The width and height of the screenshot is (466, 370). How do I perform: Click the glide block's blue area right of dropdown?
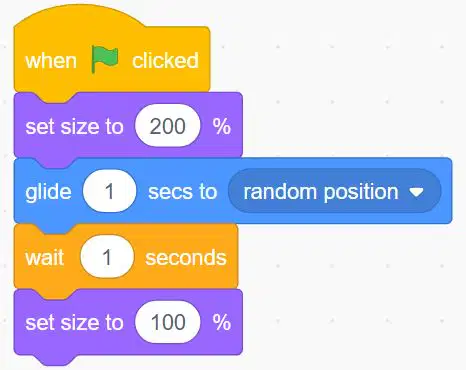[447, 191]
